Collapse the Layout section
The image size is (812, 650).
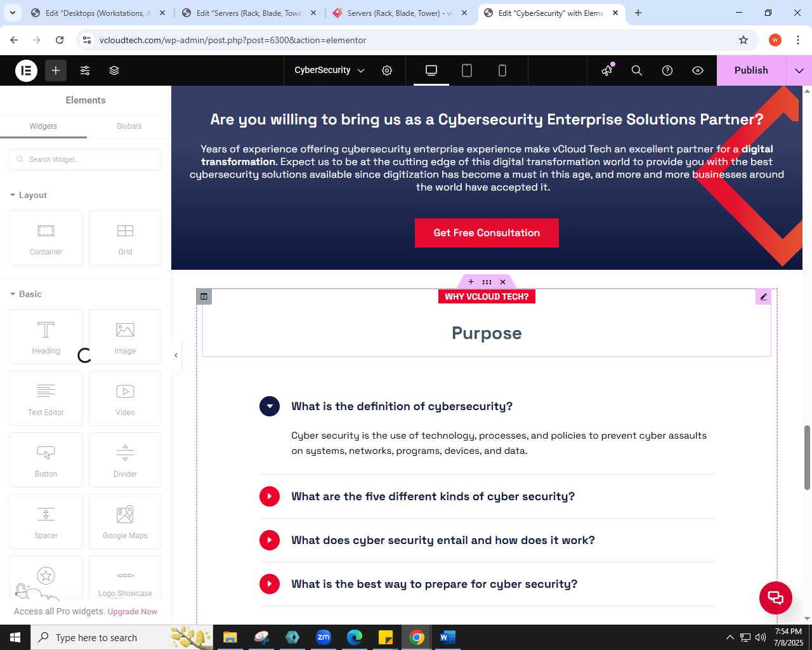[x=29, y=196]
